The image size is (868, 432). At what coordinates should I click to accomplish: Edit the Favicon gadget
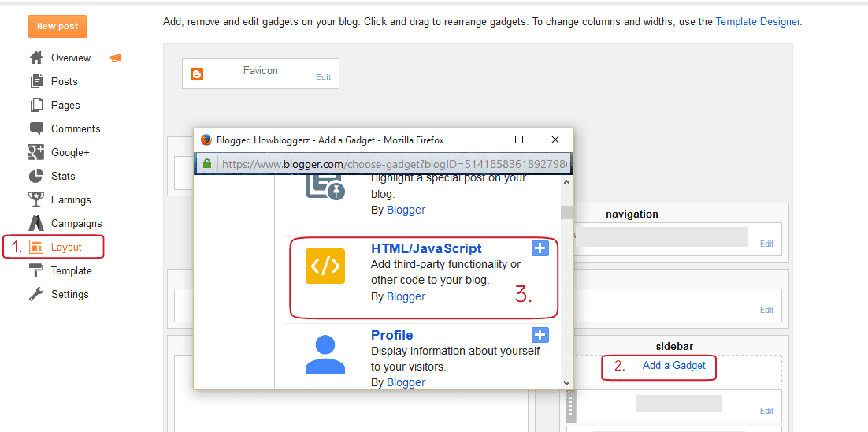pyautogui.click(x=323, y=76)
